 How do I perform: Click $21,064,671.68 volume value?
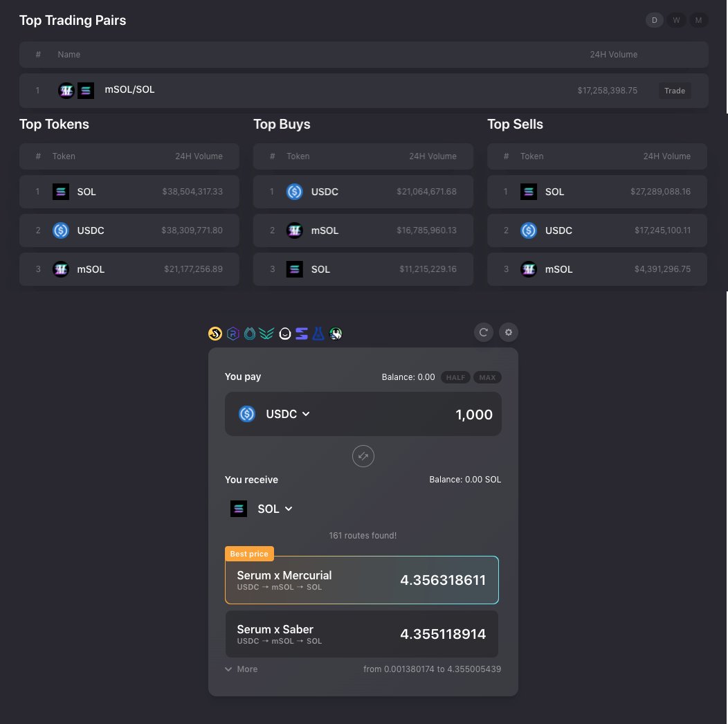pos(427,191)
